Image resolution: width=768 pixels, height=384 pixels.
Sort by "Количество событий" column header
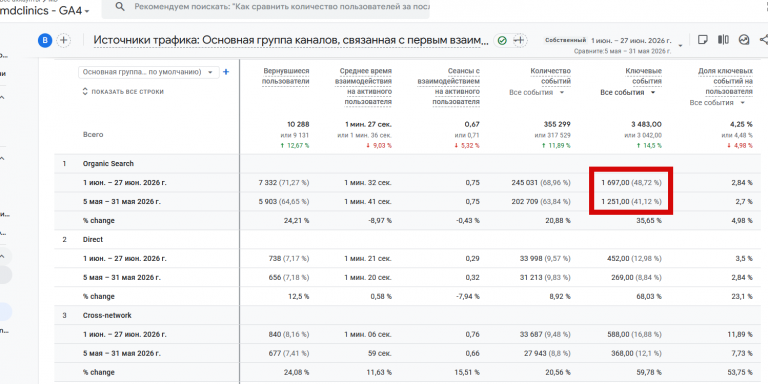[x=551, y=76]
